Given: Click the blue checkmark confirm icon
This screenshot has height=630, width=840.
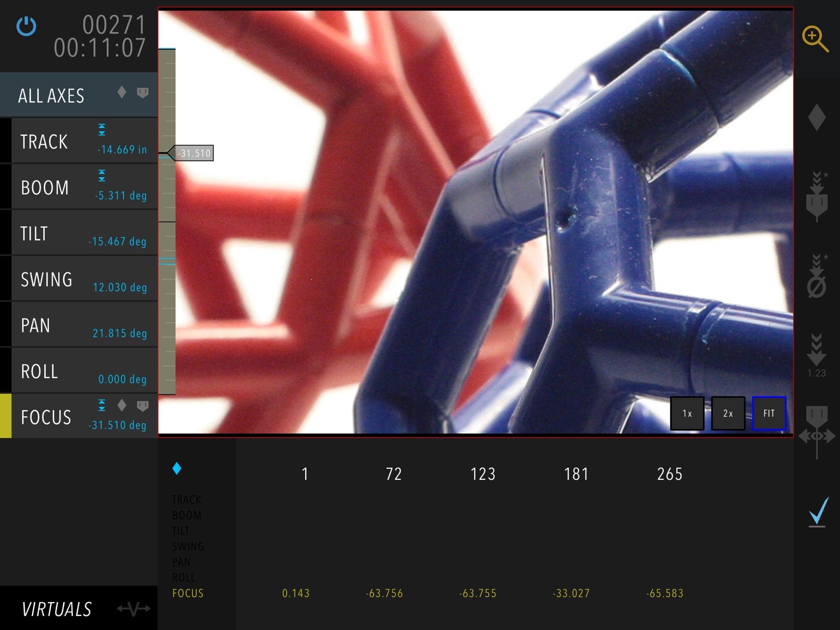Looking at the screenshot, I should click(818, 511).
